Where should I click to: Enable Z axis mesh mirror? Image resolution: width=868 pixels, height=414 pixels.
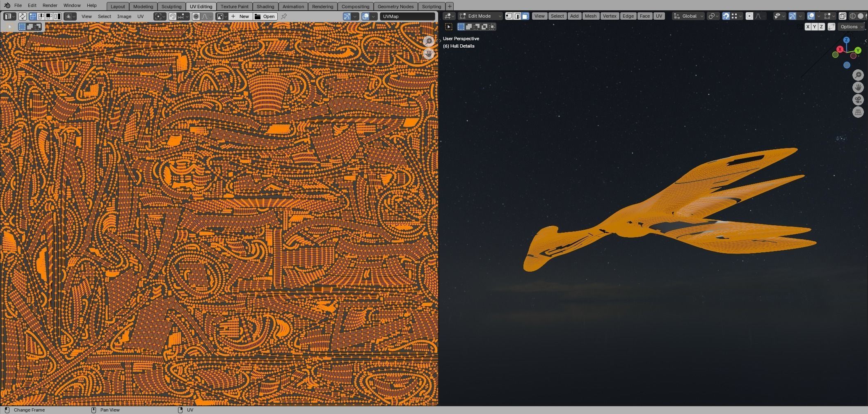point(822,27)
